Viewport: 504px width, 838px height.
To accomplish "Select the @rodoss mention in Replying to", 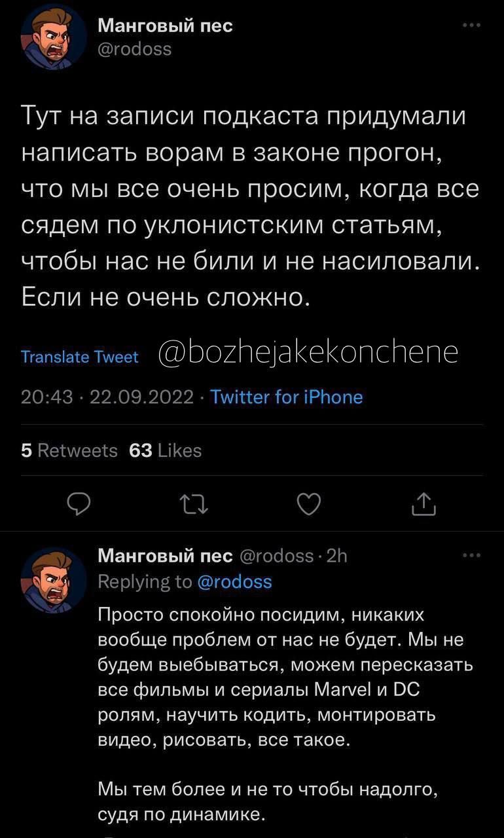I will pos(234,582).
